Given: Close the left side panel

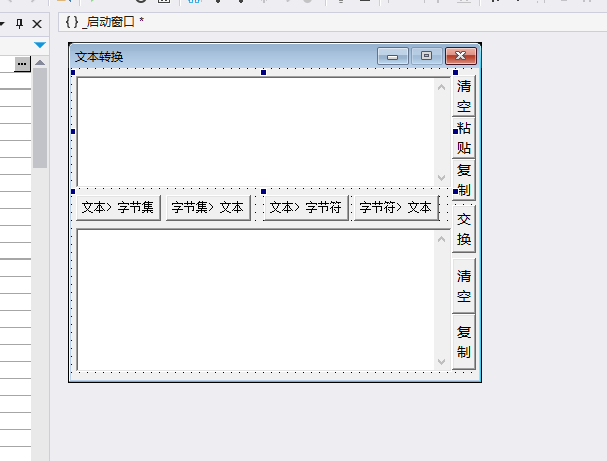Looking at the screenshot, I should coord(37,23).
